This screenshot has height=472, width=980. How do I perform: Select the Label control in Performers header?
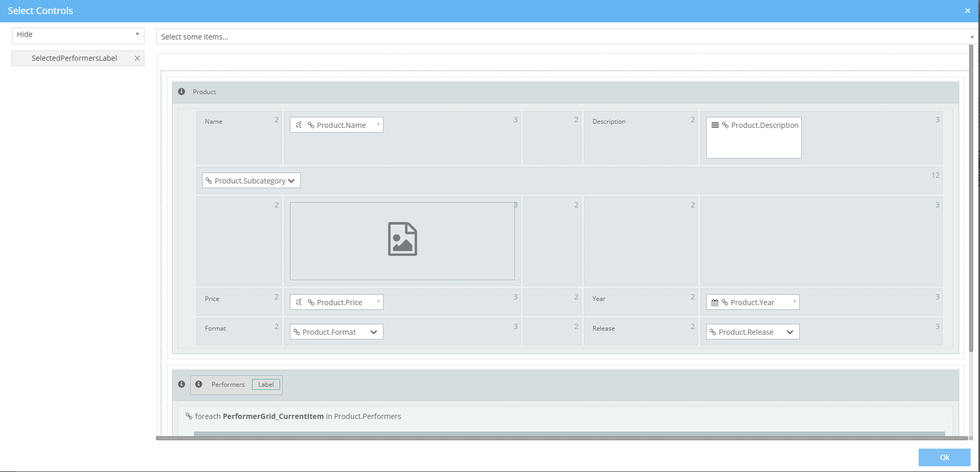pyautogui.click(x=266, y=385)
